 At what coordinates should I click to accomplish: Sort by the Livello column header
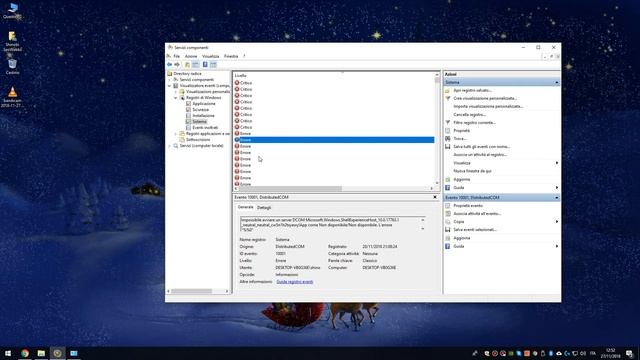[240, 76]
